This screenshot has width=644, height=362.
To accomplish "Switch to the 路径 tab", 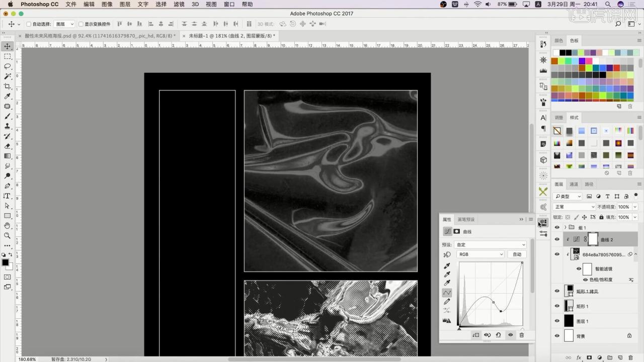I will 589,185.
